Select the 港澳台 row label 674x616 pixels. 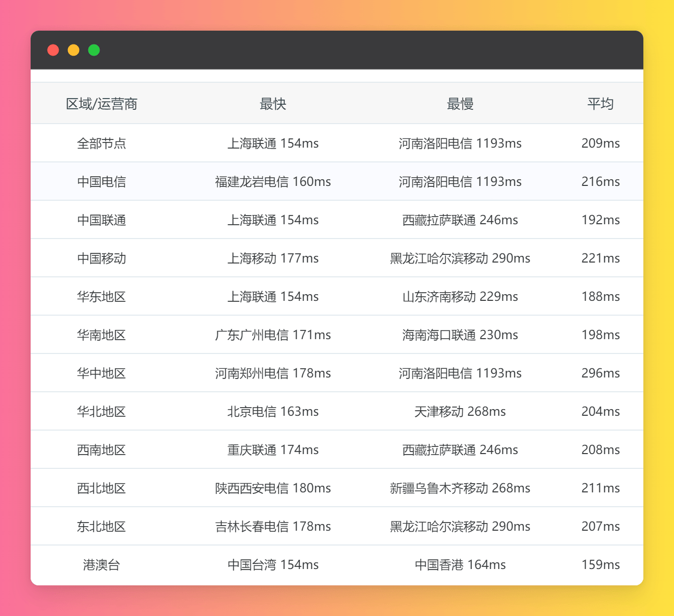102,565
